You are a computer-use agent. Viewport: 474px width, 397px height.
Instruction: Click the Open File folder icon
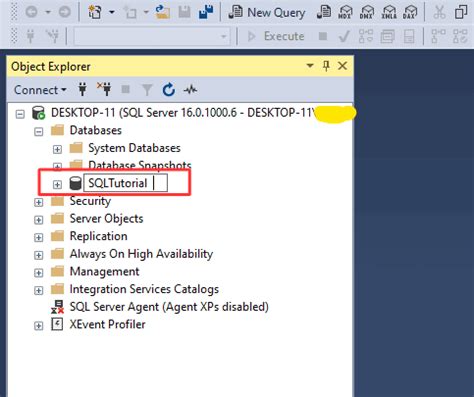click(163, 12)
